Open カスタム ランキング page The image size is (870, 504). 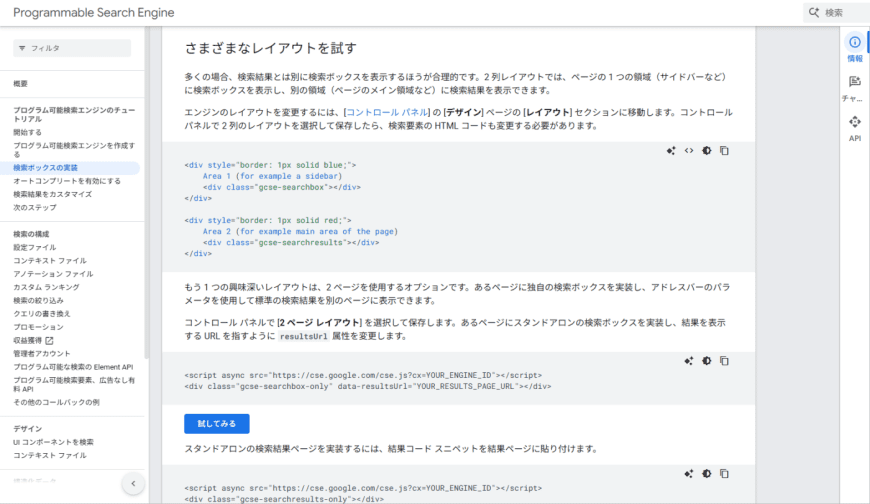pyautogui.click(x=47, y=288)
